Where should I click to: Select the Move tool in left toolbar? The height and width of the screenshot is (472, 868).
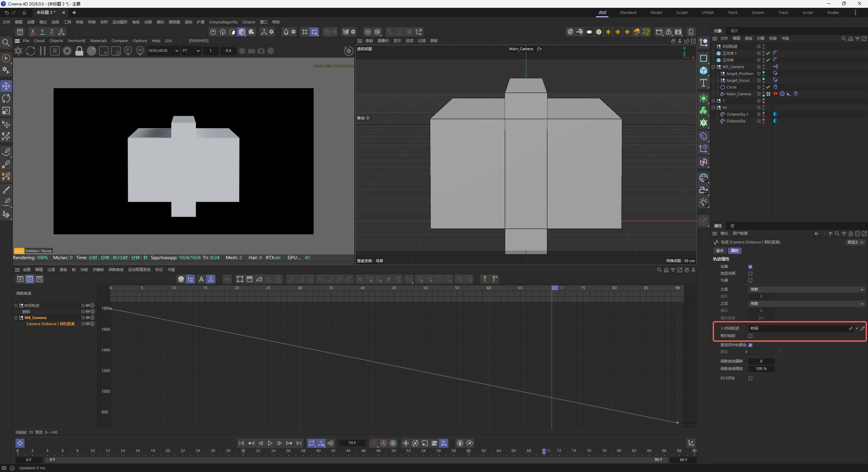(x=6, y=86)
